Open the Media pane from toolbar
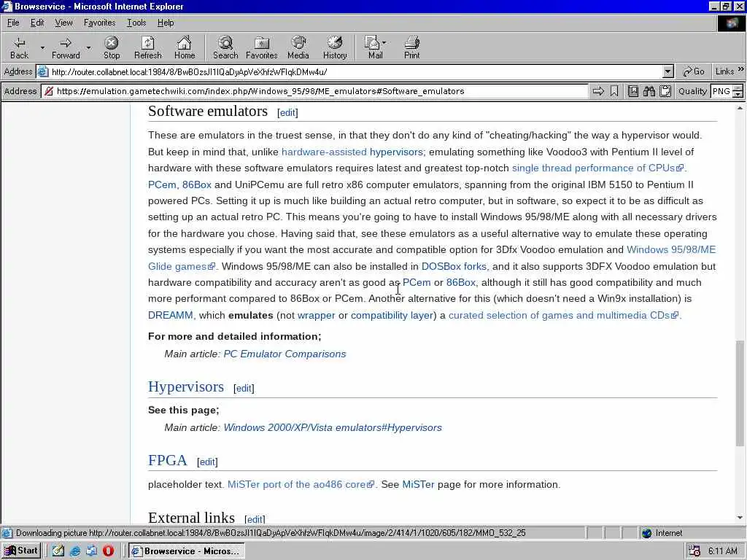The width and height of the screenshot is (747, 560). [x=298, y=47]
